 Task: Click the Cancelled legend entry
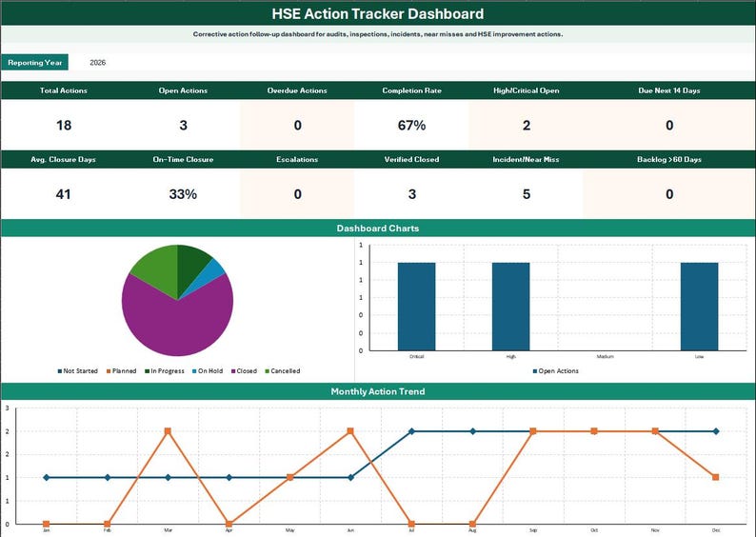[283, 371]
